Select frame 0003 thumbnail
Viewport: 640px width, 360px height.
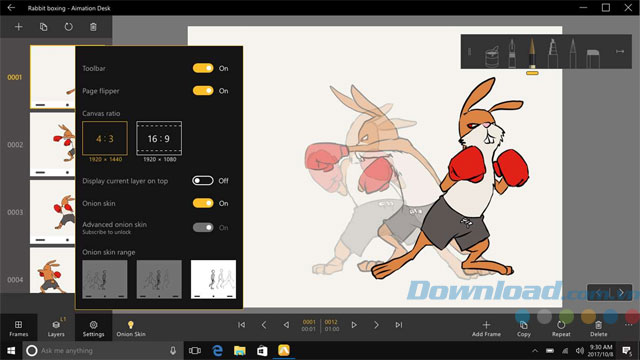[x=52, y=212]
